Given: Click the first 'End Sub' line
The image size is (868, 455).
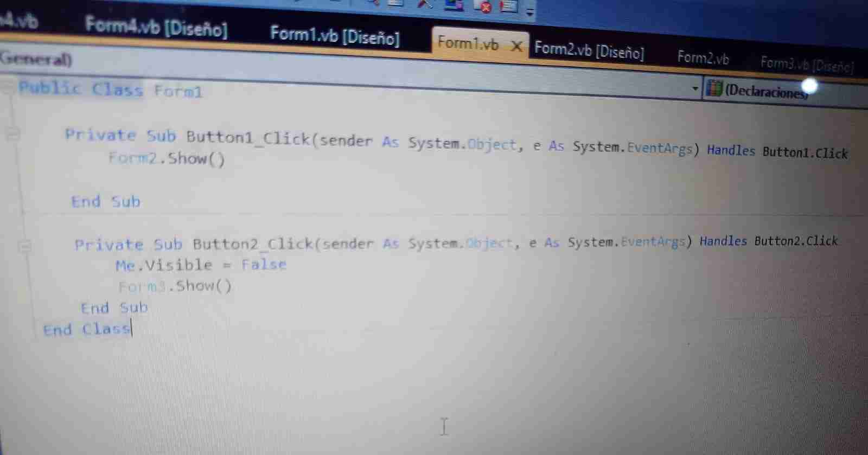Looking at the screenshot, I should pyautogui.click(x=106, y=202).
